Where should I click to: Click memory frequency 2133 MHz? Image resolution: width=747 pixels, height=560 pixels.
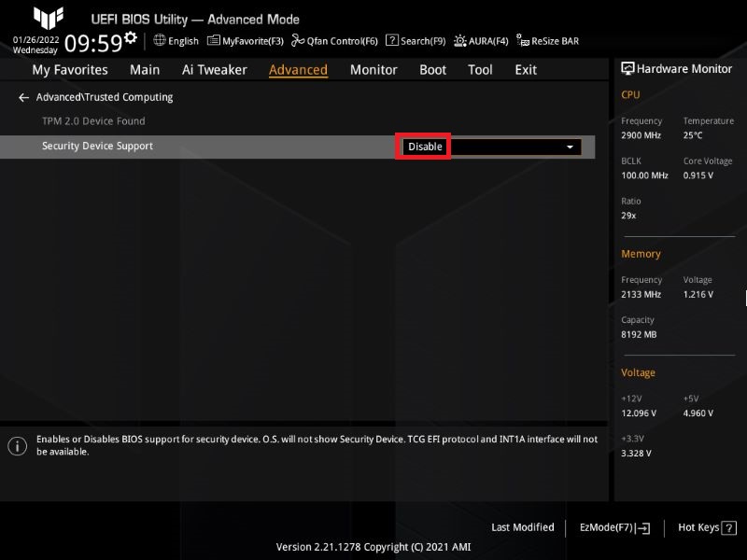641,294
